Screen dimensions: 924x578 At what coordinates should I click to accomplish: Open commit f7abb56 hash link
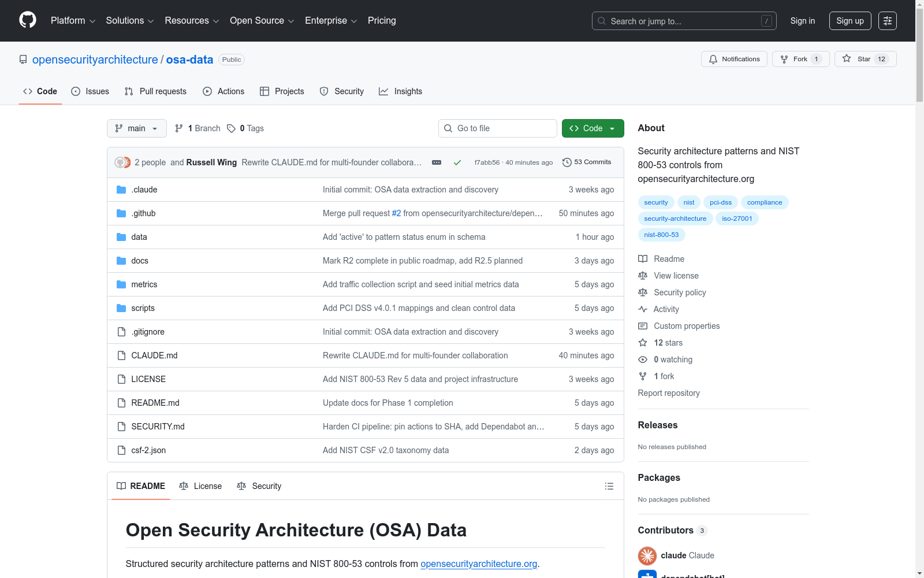point(487,162)
